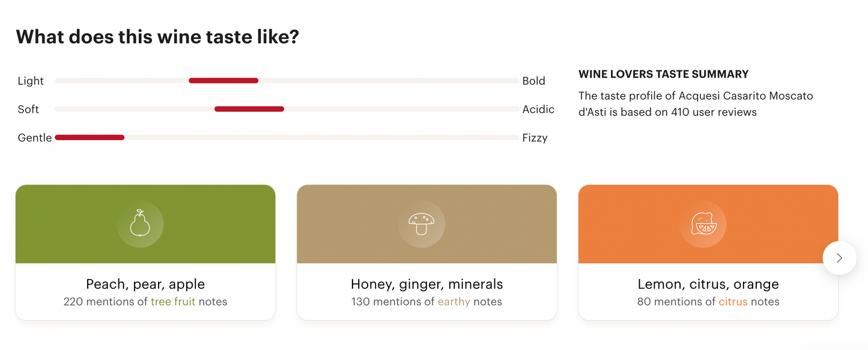Click the red Soft-to-Acidic indicator bar
The image size is (868, 350).
point(249,109)
